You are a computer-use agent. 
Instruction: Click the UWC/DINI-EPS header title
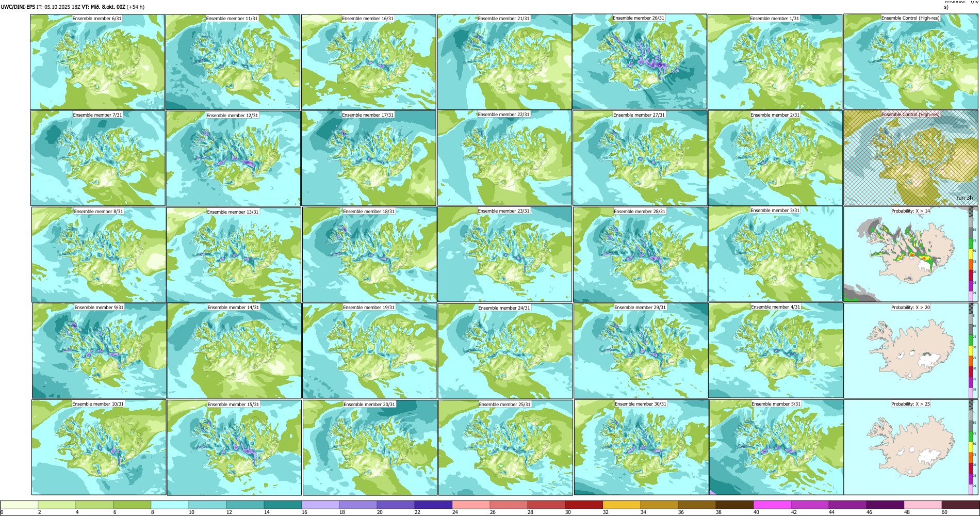pyautogui.click(x=18, y=7)
